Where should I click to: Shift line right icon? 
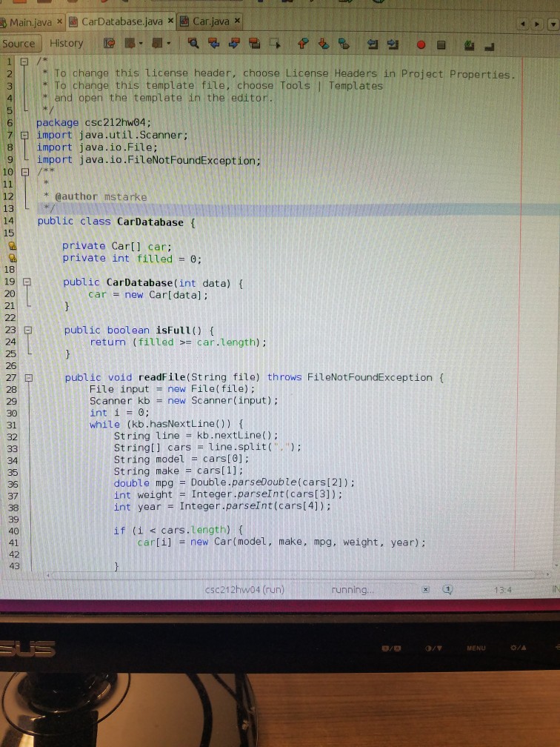[x=393, y=44]
